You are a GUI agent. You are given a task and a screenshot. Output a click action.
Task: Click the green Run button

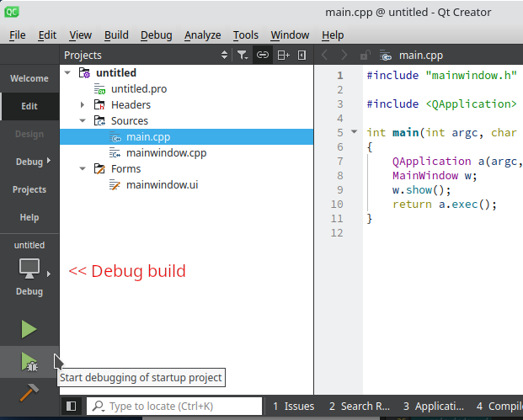[29, 329]
